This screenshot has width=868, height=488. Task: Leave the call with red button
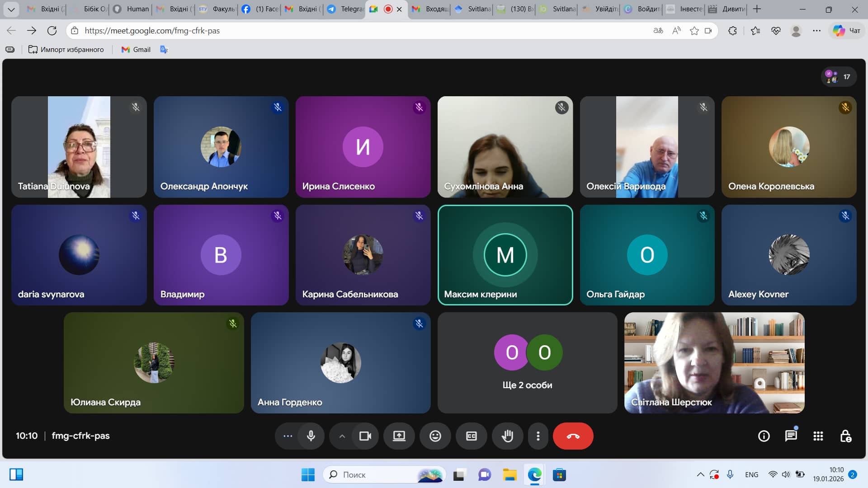[x=573, y=436]
